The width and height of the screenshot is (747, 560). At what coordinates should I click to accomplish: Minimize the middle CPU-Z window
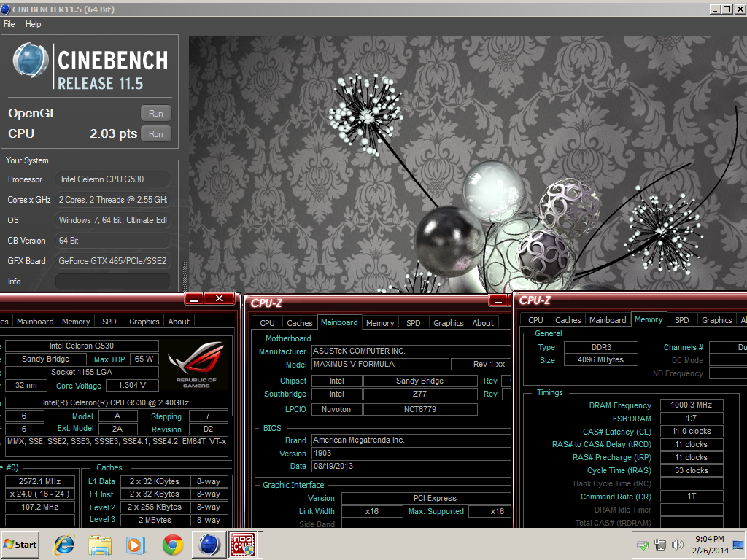[x=498, y=300]
